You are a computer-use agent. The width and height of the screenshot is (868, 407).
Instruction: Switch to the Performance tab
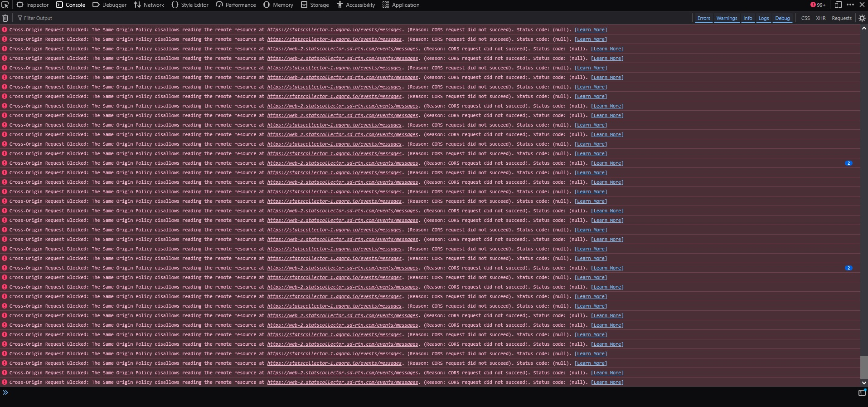236,5
